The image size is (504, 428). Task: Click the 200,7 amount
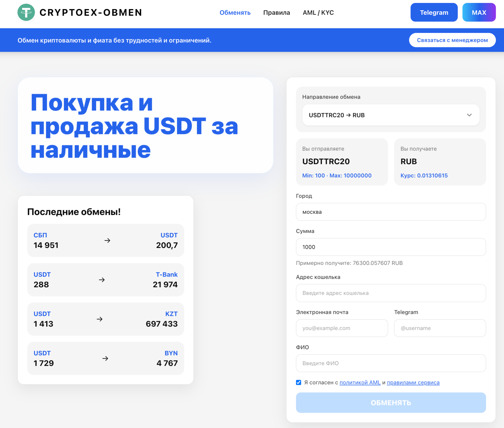point(167,245)
